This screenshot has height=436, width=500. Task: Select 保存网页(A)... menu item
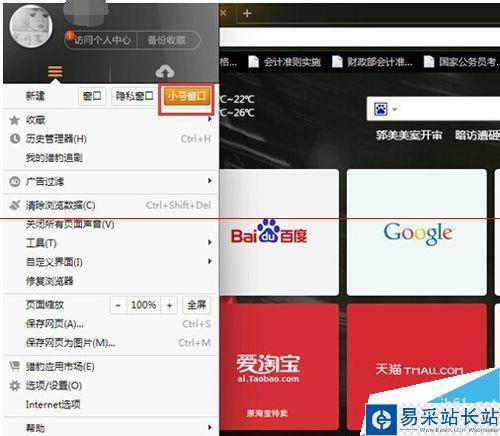(110, 324)
